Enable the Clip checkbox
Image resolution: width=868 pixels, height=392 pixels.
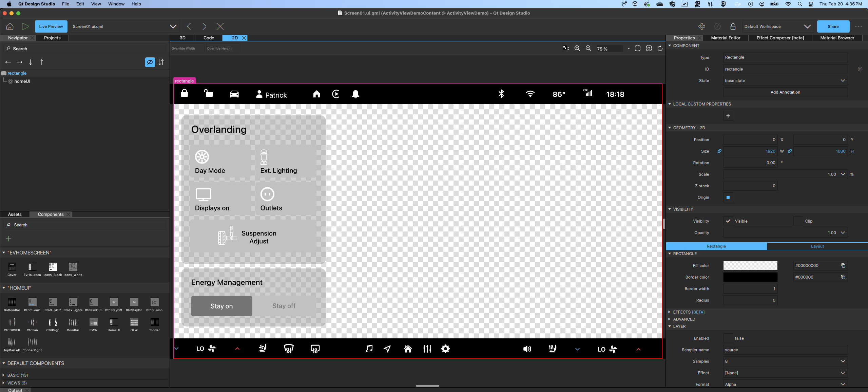coord(798,221)
